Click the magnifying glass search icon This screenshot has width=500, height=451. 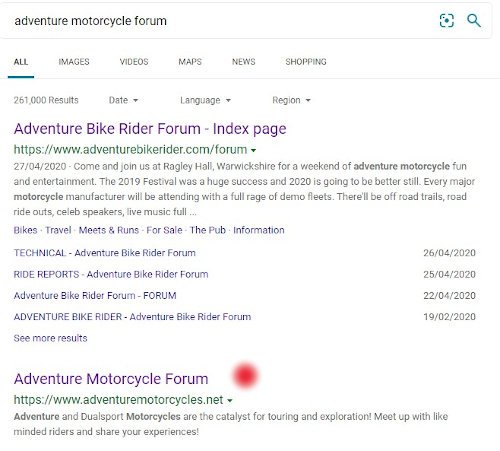[x=474, y=21]
